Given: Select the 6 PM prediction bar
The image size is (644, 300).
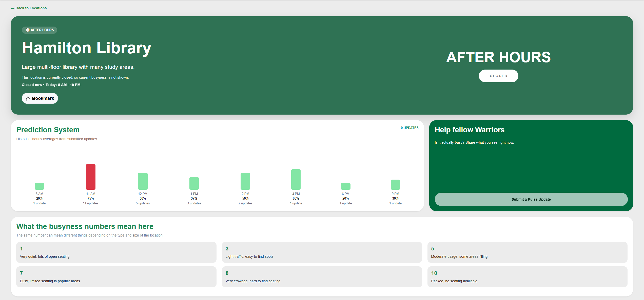Looking at the screenshot, I should (x=346, y=186).
